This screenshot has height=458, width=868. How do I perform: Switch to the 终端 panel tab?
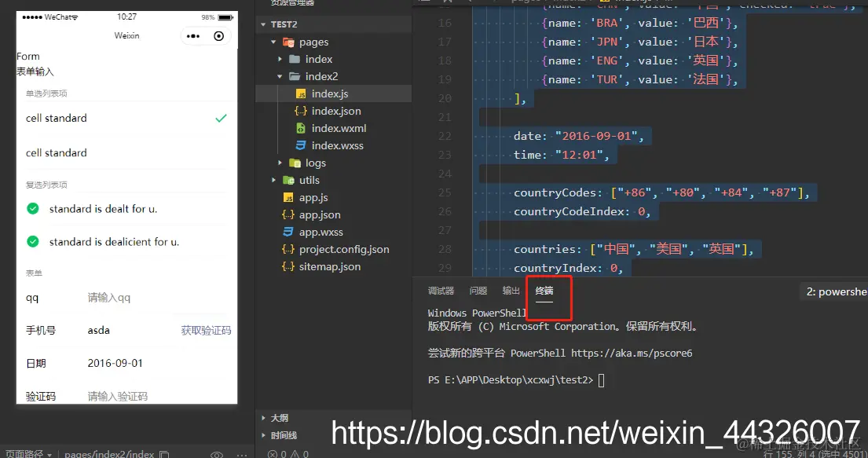(544, 291)
